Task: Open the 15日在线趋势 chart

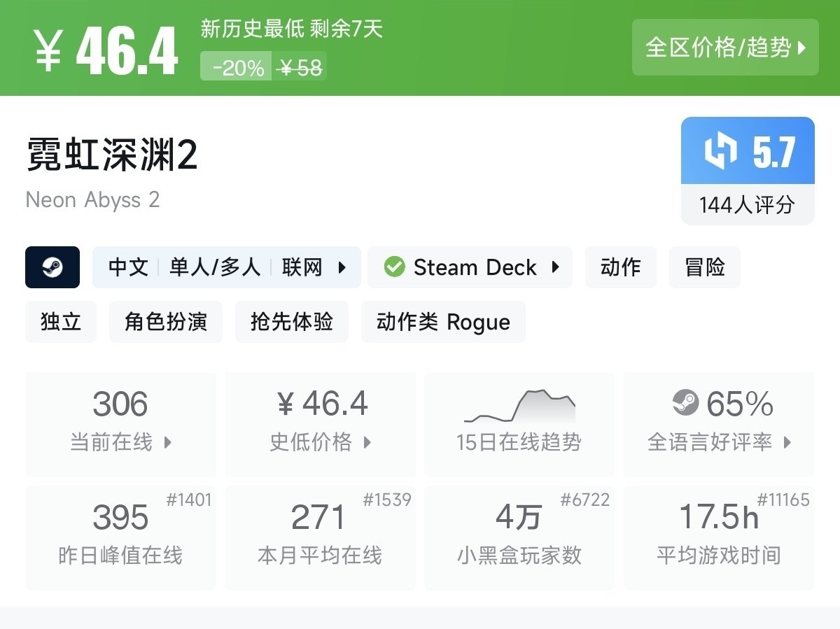Action: (519, 424)
